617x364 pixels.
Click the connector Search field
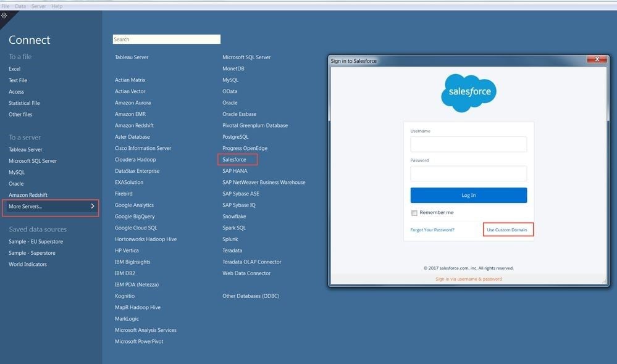tap(167, 39)
